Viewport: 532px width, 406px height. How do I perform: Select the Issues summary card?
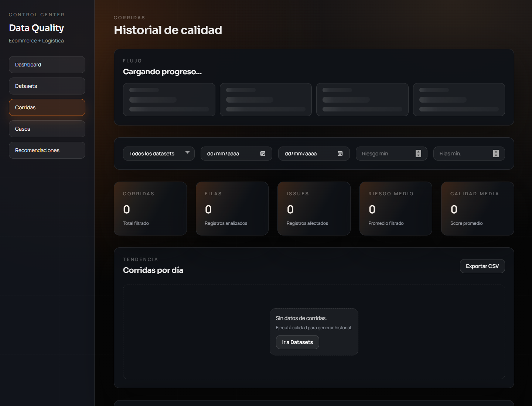314,209
